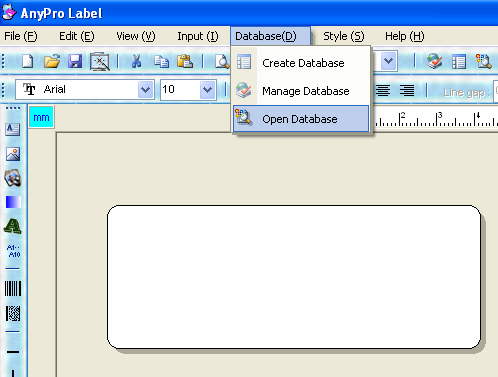Click the New document icon
The height and width of the screenshot is (377, 498).
[27, 62]
